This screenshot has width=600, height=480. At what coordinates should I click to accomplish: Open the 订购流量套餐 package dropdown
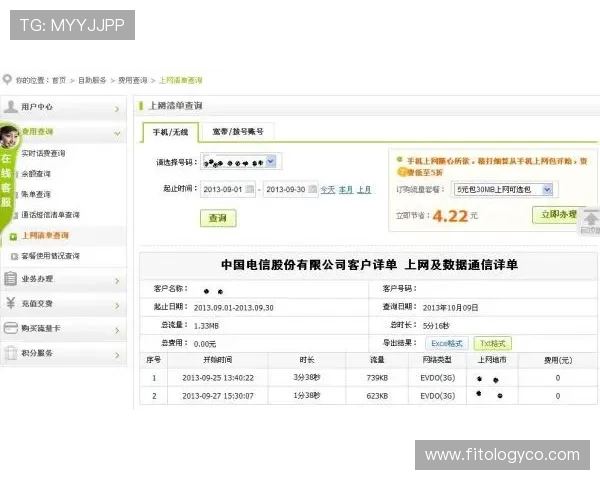tap(546, 188)
